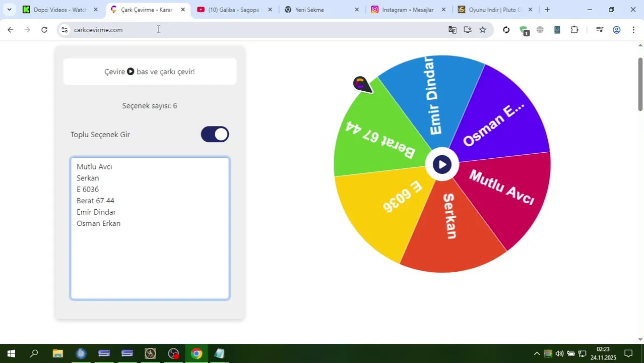Toggle the Toplu Seçenek Gir switch

[x=215, y=135]
